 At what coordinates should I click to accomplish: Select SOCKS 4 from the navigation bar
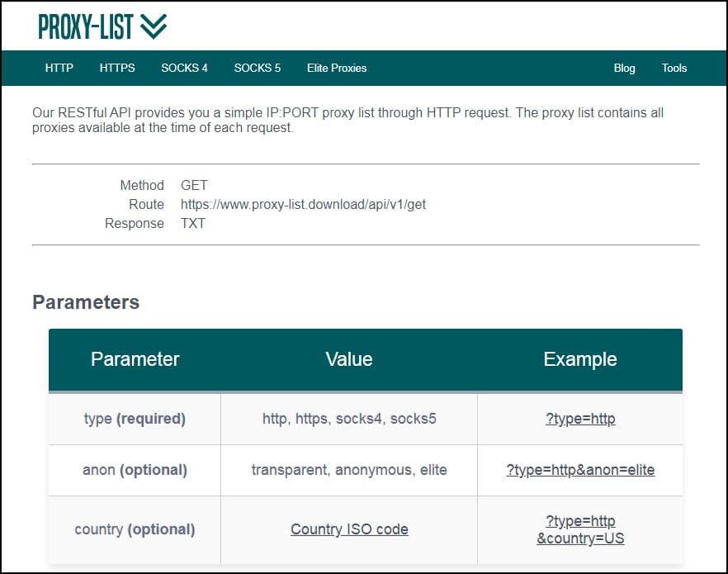point(184,69)
